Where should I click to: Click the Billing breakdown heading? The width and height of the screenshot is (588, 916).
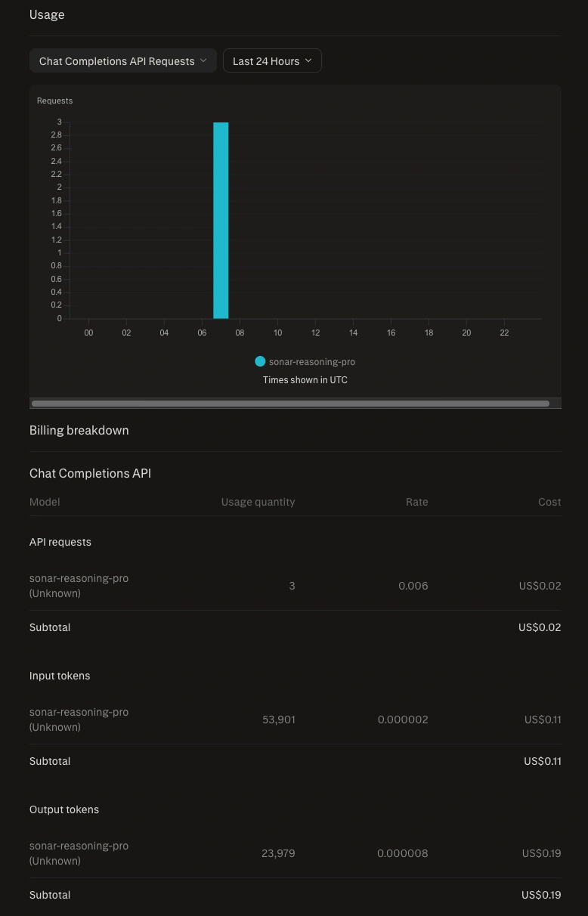coord(79,430)
